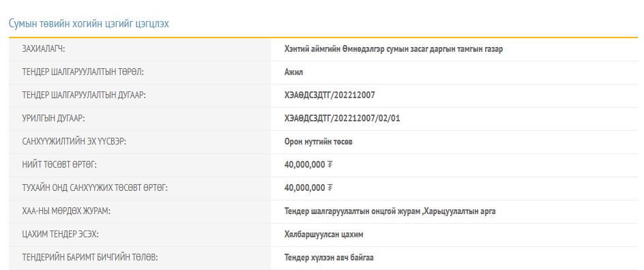Select ТЕНДЕР ШАЛГАРУУЛАЛТЫН ДУГААР label

84,95
